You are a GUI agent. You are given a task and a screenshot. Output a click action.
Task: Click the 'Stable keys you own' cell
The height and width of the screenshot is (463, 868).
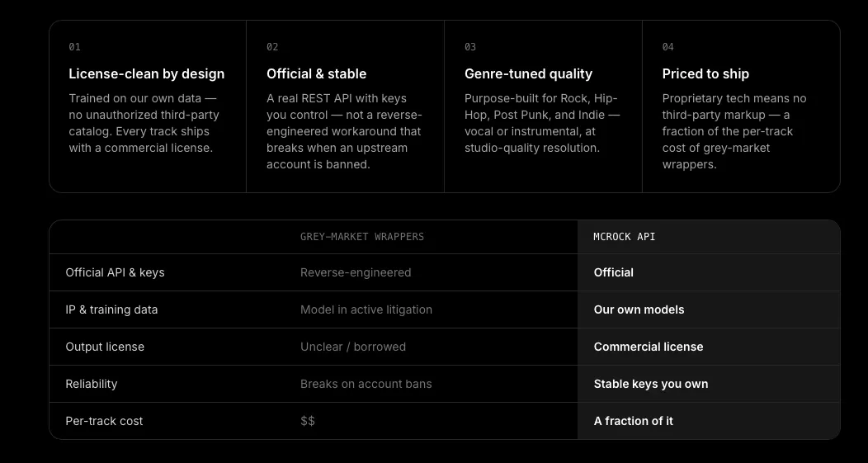coord(650,384)
